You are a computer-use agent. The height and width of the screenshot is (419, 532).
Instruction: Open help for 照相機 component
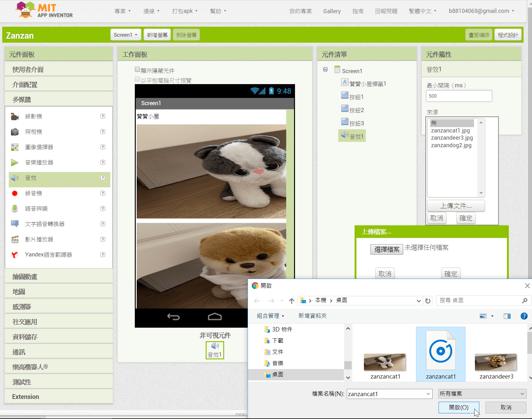tap(103, 132)
